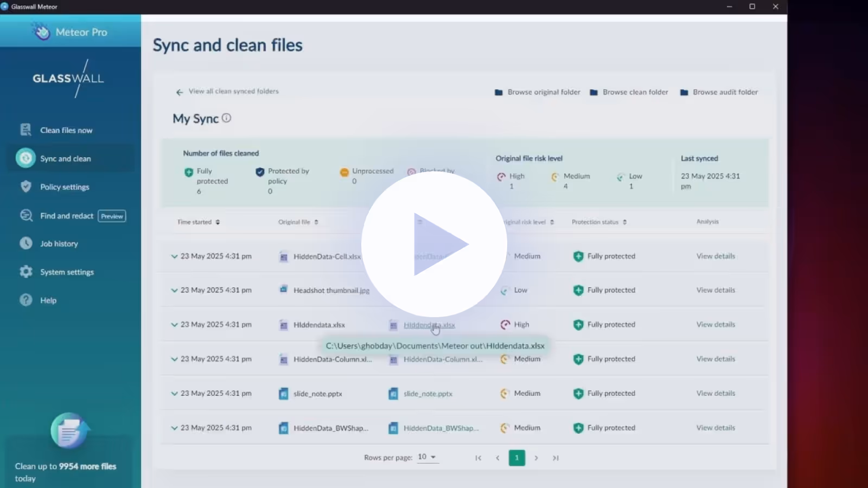
Task: View details for HiddenData_BWShap file
Action: tap(716, 428)
